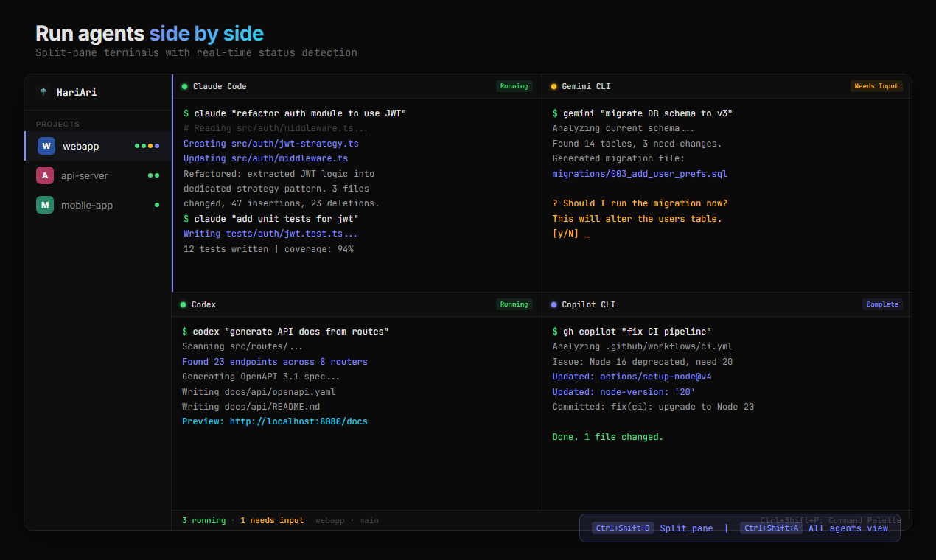Open the localhost:8080/docs preview link
Image resolution: width=936 pixels, height=560 pixels.
pyautogui.click(x=298, y=421)
